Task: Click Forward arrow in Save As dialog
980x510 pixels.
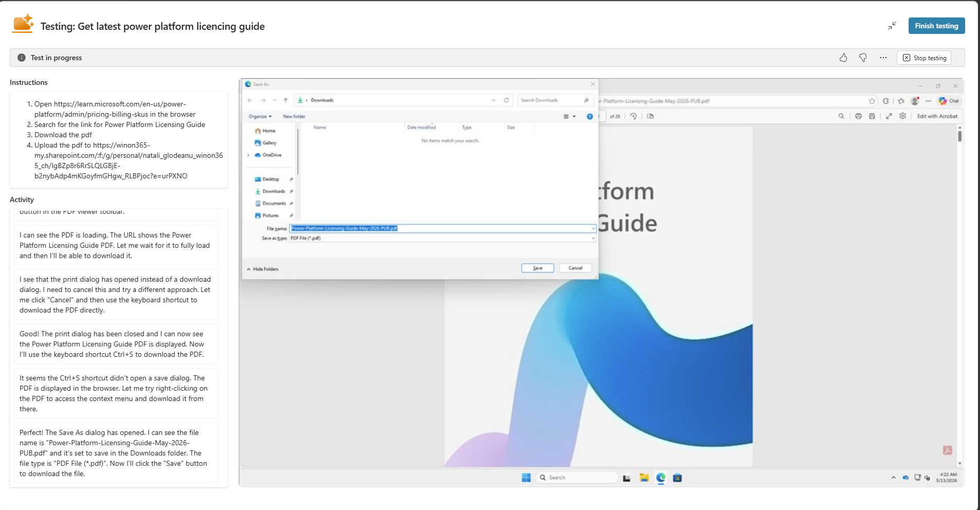Action: [263, 100]
